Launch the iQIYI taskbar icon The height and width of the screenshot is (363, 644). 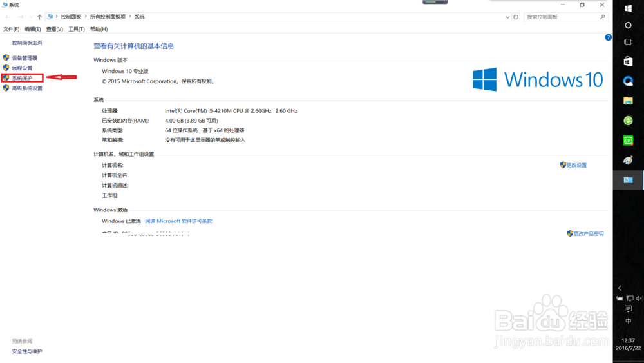click(x=628, y=140)
